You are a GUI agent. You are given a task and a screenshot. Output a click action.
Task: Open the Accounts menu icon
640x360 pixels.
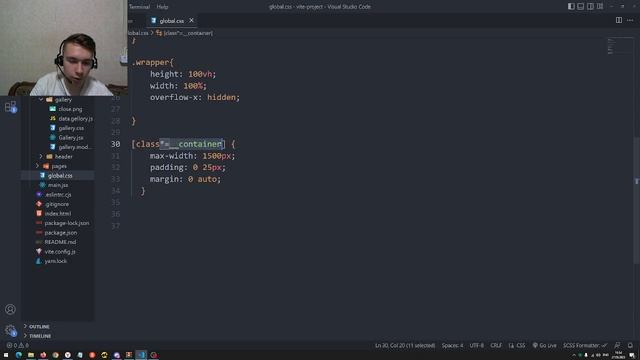[x=11, y=309]
